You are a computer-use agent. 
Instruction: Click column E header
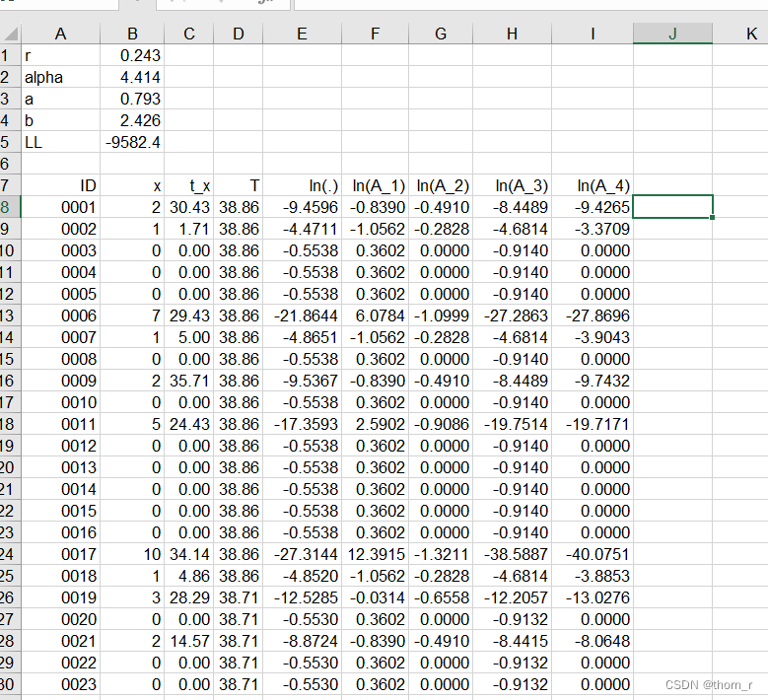click(302, 34)
